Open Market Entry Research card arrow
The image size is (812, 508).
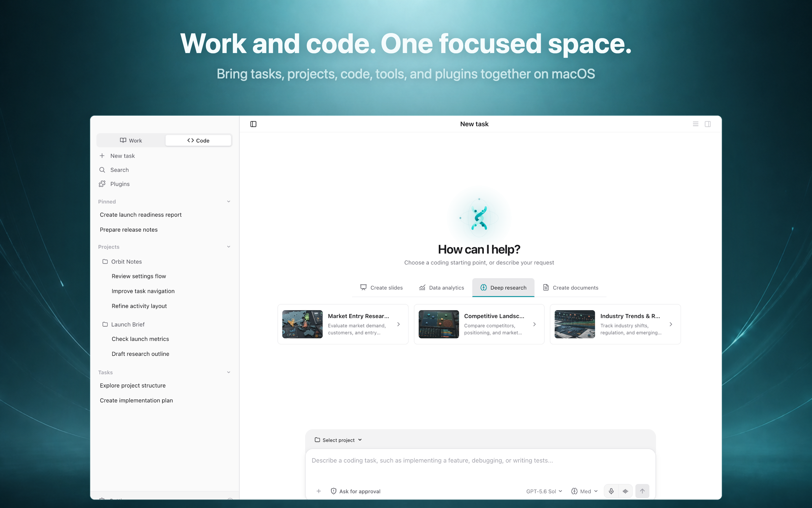[x=398, y=324]
